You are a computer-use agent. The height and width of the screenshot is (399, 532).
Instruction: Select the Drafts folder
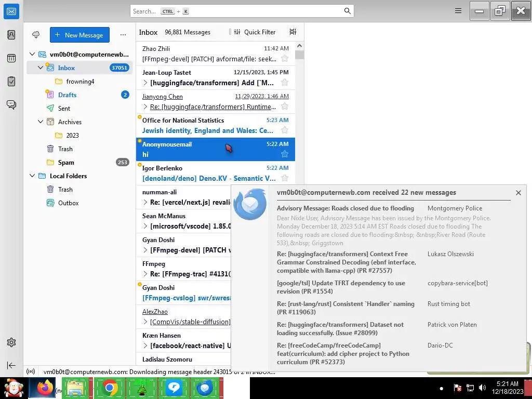[x=79, y=95]
